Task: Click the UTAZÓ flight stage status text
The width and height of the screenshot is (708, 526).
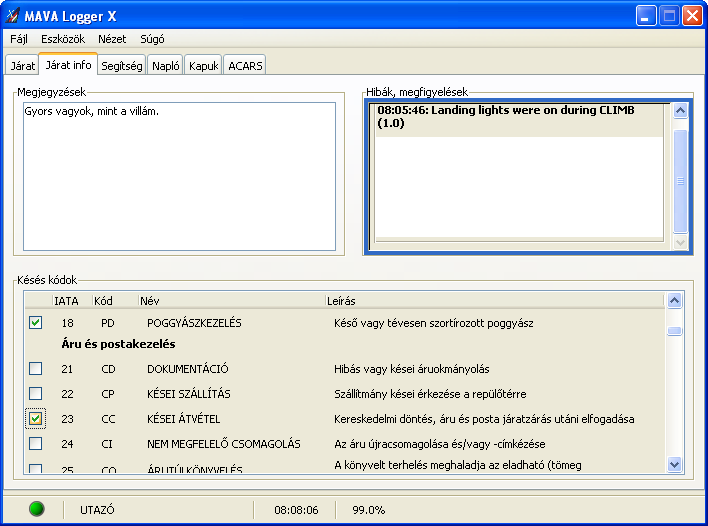Action: coord(97,510)
